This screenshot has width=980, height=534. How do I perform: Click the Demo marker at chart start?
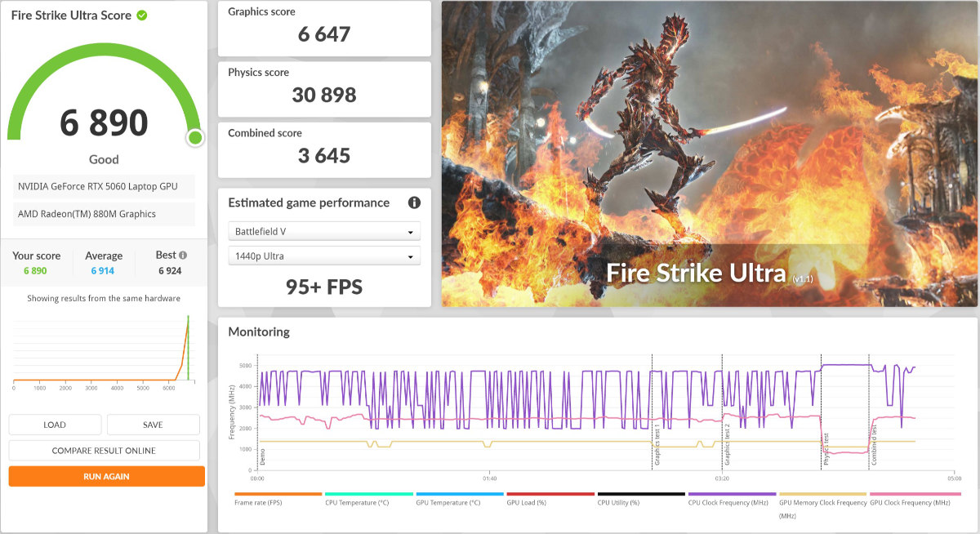pyautogui.click(x=262, y=456)
